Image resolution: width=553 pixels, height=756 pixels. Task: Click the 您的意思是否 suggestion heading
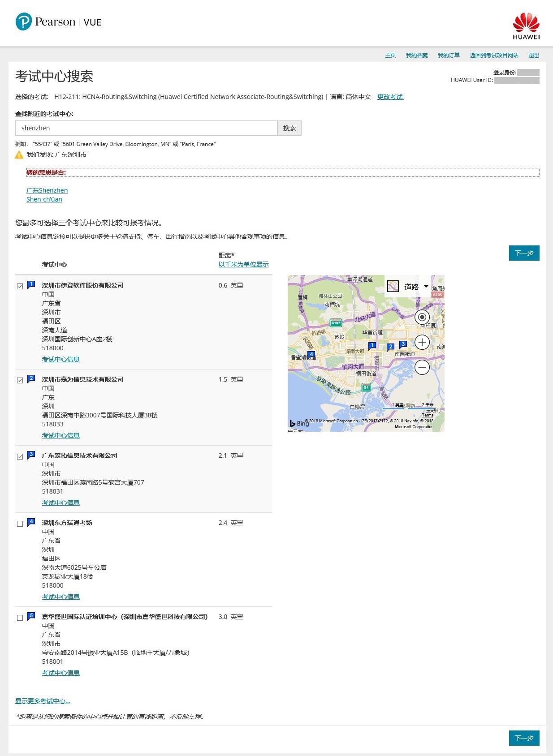46,172
